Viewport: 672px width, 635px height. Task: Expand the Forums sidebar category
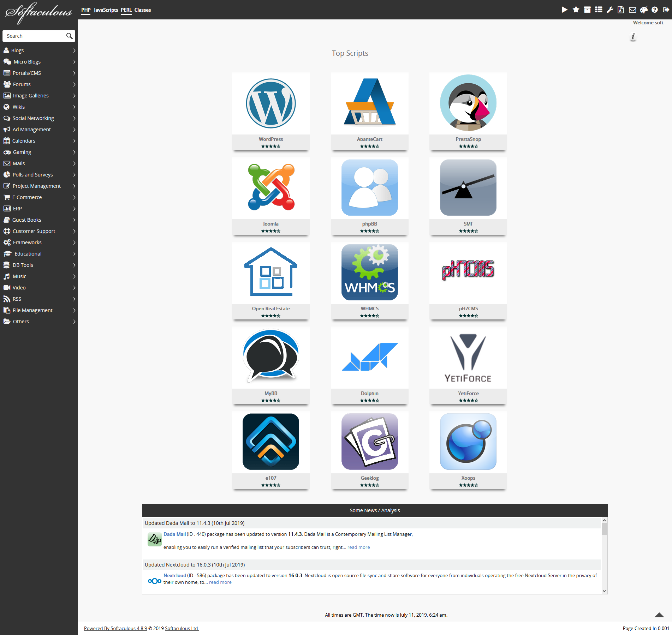pos(39,84)
